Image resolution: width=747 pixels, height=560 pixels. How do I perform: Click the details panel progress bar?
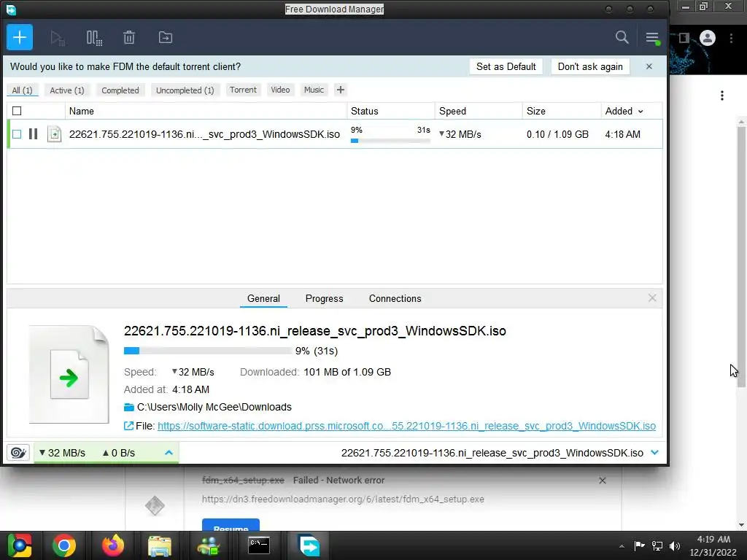pos(208,351)
